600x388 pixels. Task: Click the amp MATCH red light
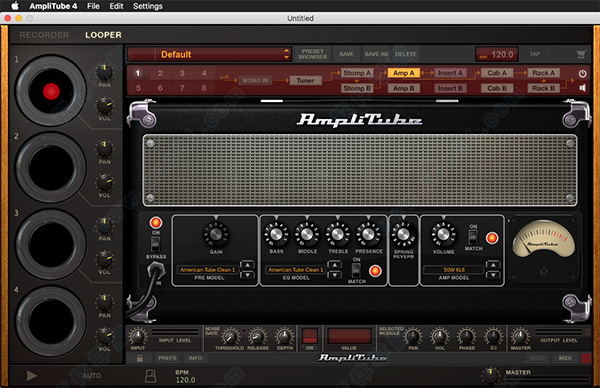pos(492,238)
